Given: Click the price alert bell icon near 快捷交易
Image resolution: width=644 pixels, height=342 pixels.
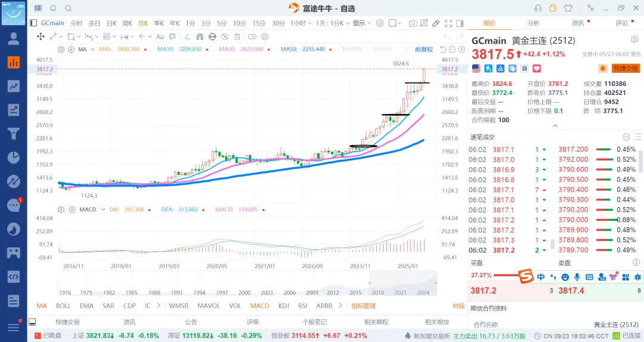Looking at the screenshot, I should pos(602,68).
